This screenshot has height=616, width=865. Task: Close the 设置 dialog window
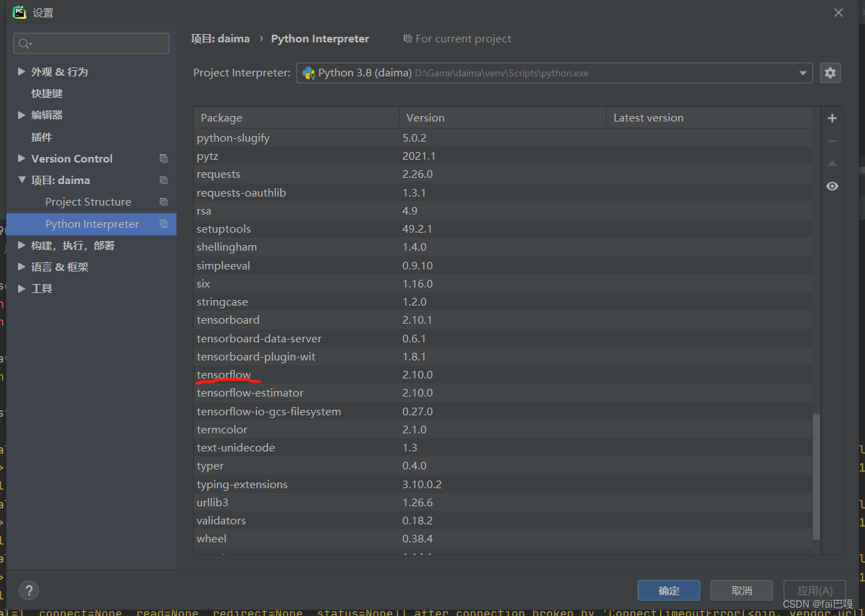[x=839, y=13]
